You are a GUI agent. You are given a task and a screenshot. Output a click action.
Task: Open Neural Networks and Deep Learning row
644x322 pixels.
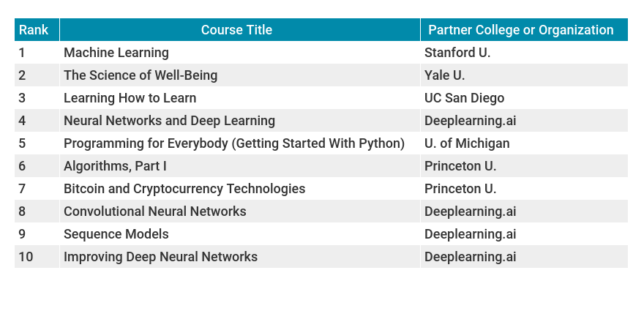[x=169, y=121]
